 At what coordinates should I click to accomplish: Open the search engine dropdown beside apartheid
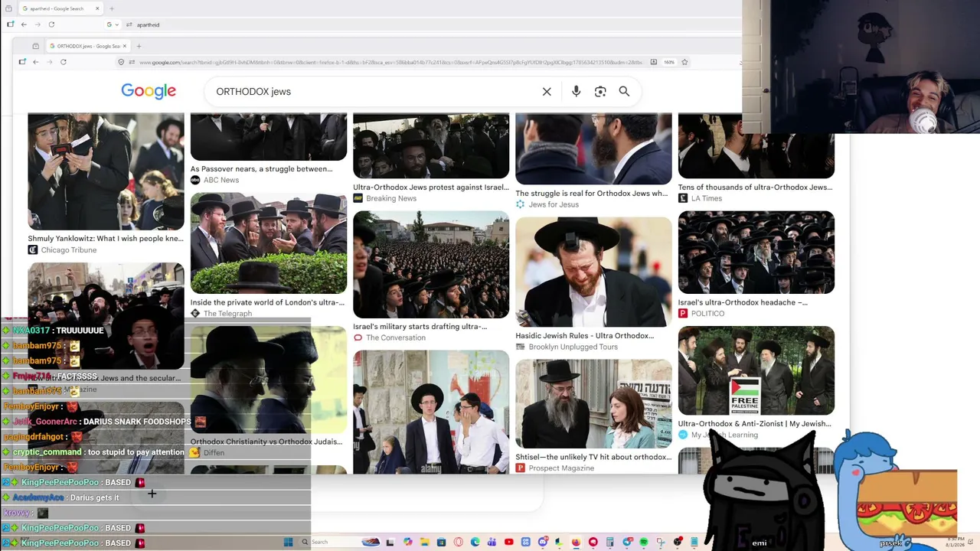(x=113, y=24)
